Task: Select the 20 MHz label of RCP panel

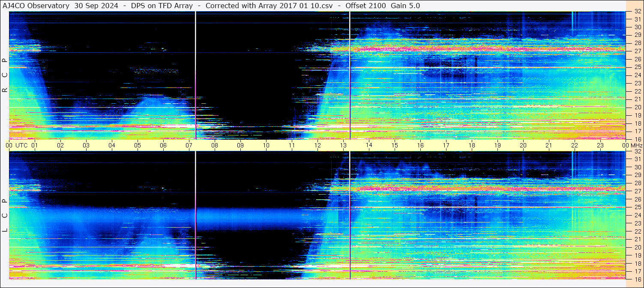Action: click(637, 107)
